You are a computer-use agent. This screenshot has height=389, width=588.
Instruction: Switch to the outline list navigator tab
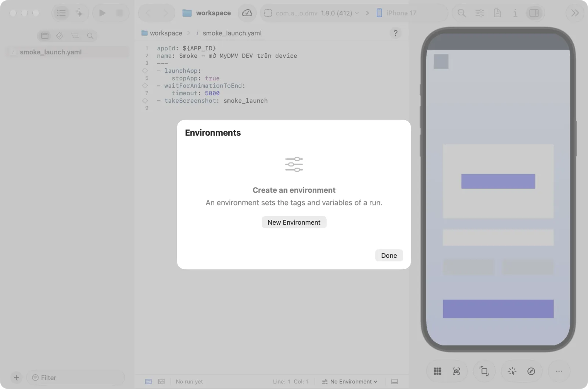pyautogui.click(x=75, y=36)
